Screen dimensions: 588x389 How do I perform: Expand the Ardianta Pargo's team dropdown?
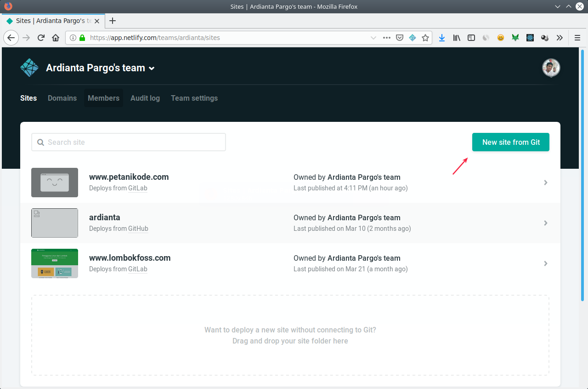152,68
